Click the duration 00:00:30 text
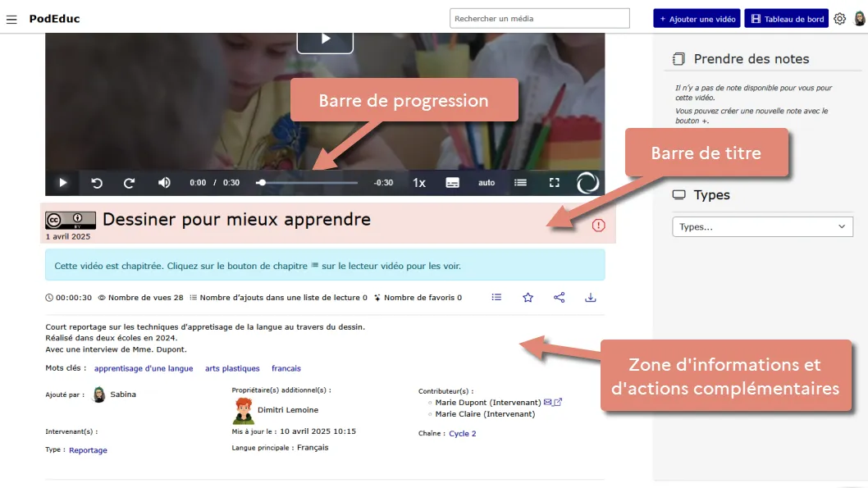The image size is (868, 488). point(74,298)
